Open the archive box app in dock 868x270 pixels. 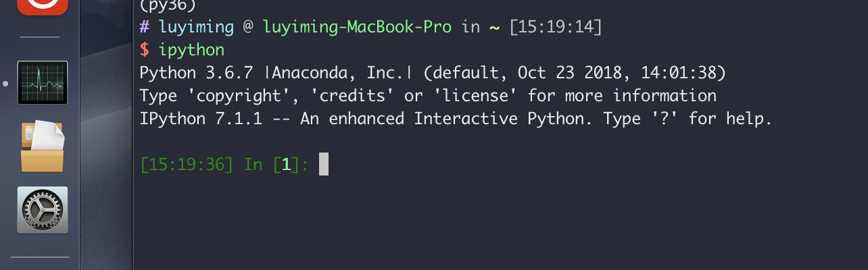42,146
